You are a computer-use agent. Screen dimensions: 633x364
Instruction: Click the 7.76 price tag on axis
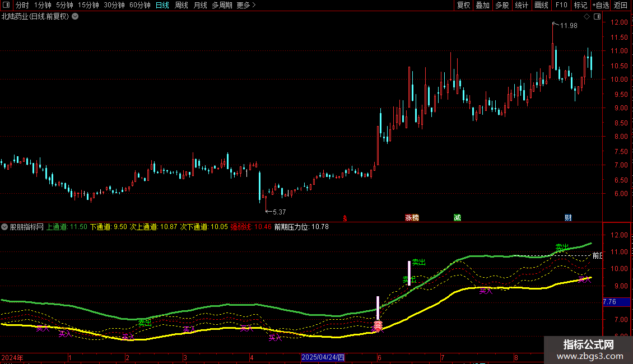pyautogui.click(x=616, y=302)
